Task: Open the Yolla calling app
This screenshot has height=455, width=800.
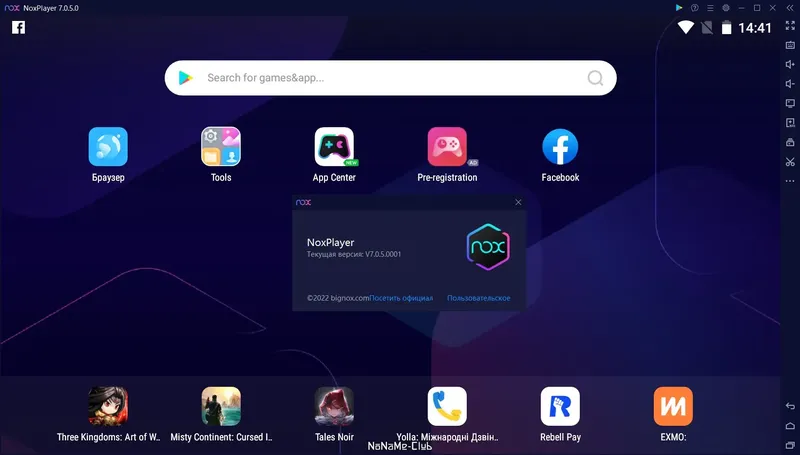Action: click(447, 406)
